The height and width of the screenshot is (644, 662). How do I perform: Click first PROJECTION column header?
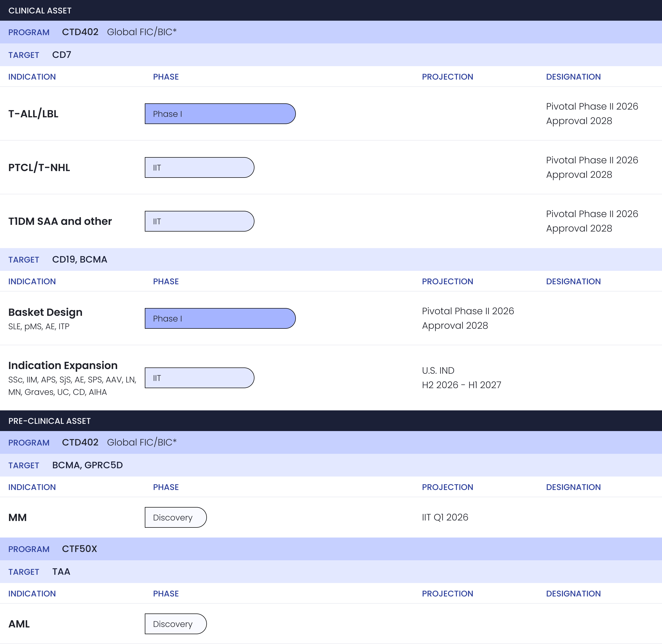447,77
